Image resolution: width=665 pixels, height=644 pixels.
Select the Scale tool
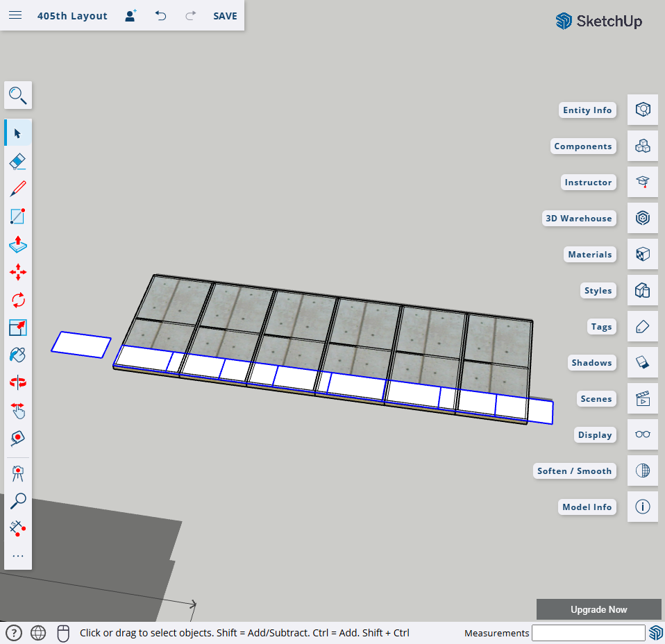click(x=18, y=328)
